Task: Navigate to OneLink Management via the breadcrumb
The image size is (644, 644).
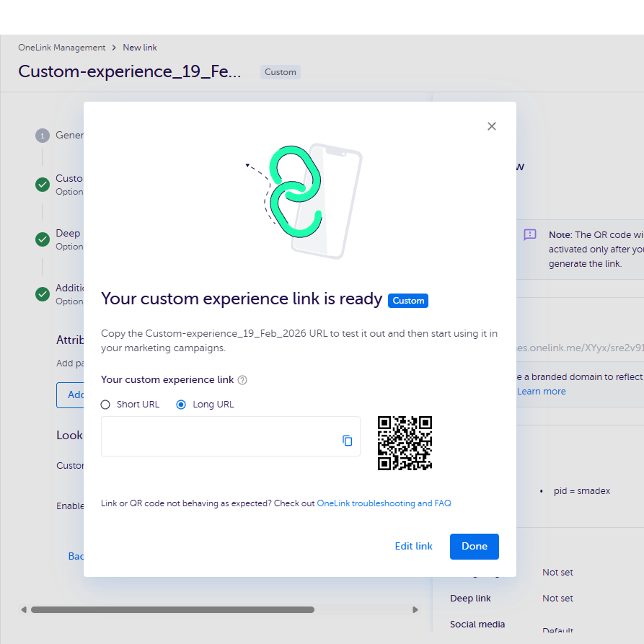Action: click(x=62, y=48)
